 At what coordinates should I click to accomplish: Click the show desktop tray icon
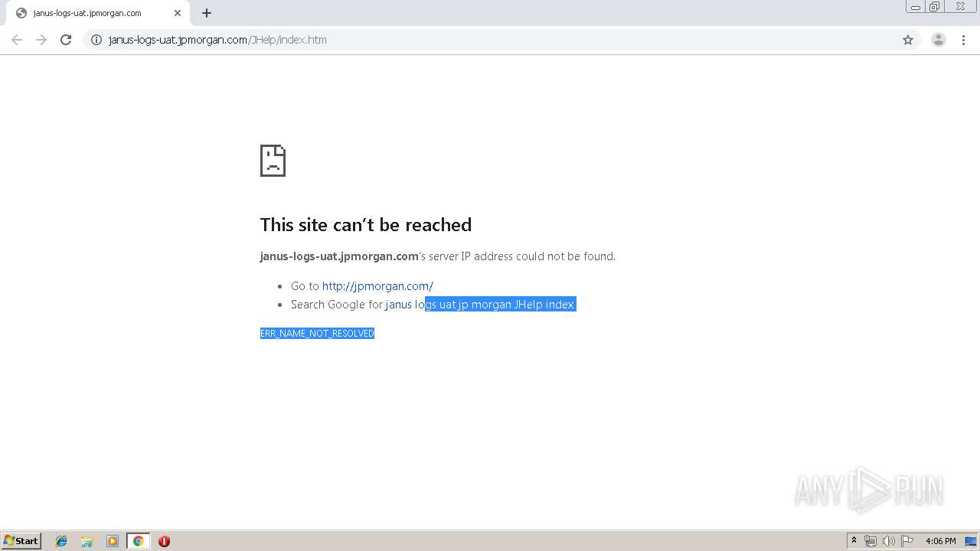click(971, 541)
